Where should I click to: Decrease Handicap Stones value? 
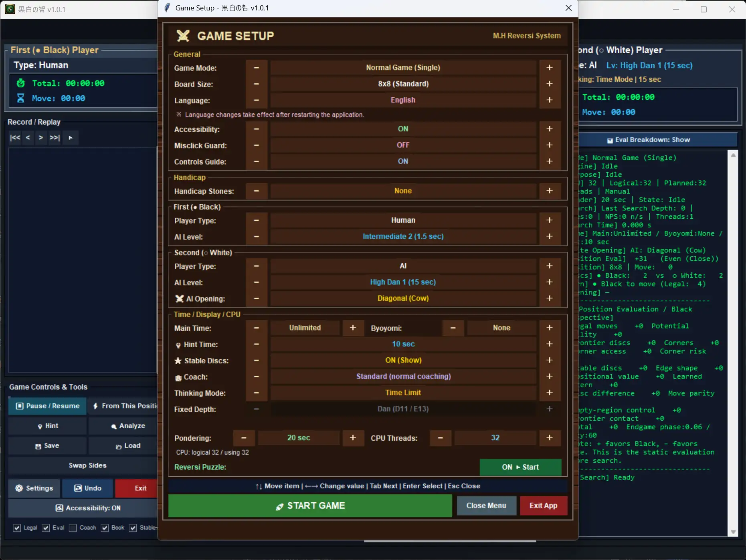[257, 191]
